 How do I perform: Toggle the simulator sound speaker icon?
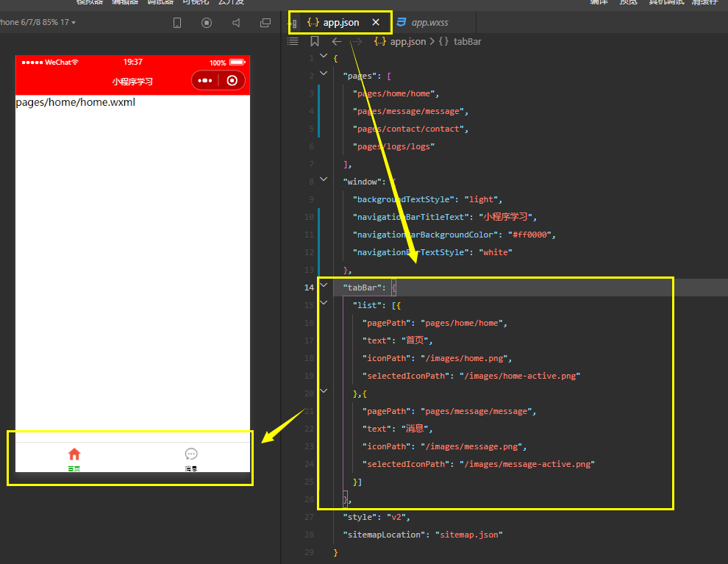click(236, 23)
